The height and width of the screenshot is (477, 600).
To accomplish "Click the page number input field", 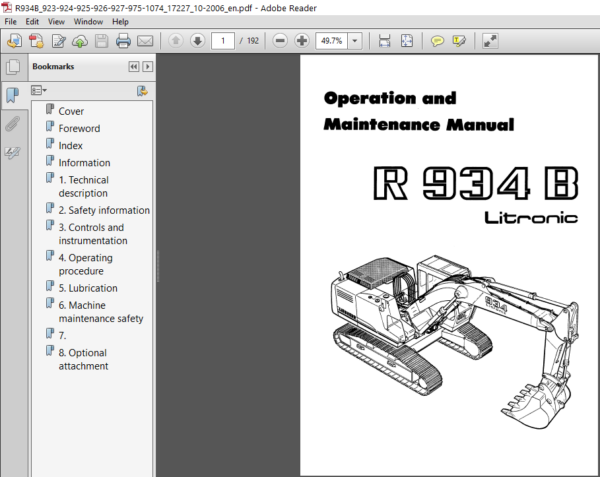I will (223, 41).
